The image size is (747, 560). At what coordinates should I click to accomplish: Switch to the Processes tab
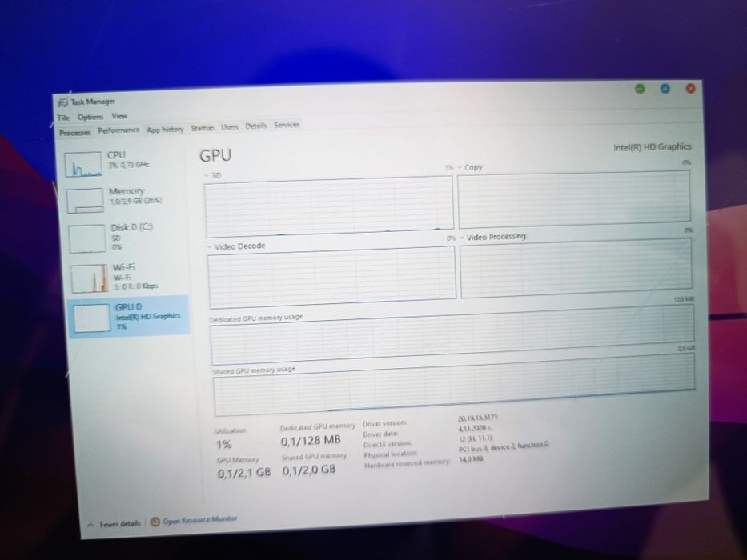coord(74,132)
